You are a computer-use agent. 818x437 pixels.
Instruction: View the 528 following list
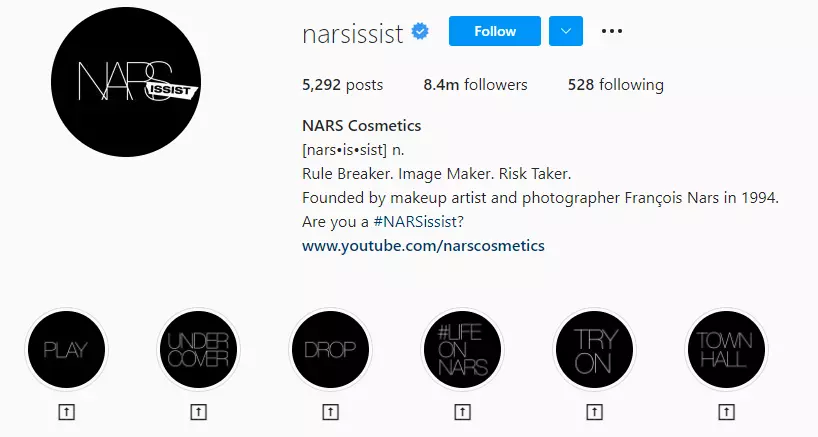coord(615,85)
